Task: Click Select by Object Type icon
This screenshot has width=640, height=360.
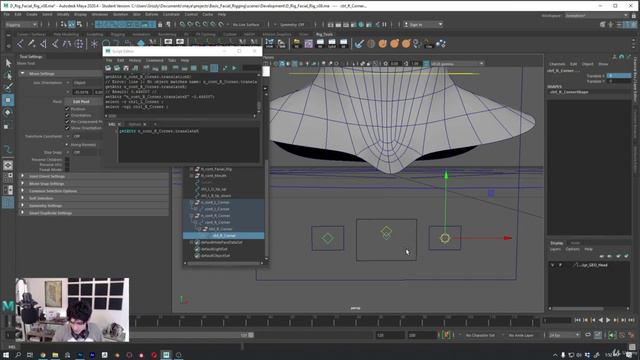Action: [x=71, y=24]
